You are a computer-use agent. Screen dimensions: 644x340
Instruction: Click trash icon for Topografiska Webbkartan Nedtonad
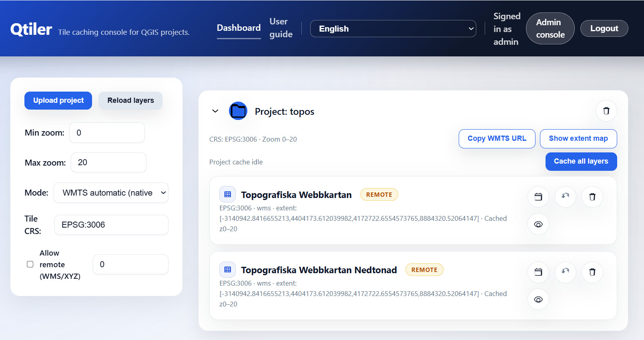[x=592, y=272]
